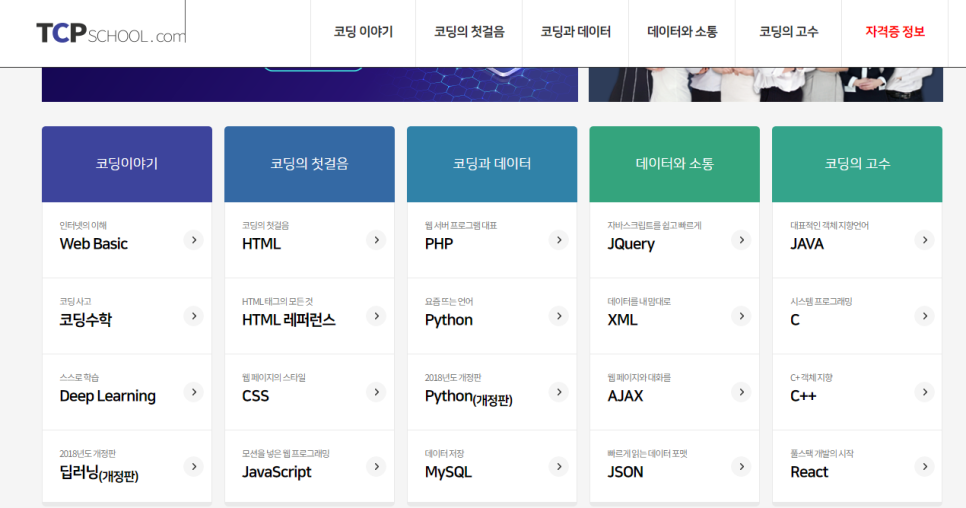Click the arrow icon beside HTML 레퍼런스
Viewport: 966px width, 508px height.
click(376, 316)
